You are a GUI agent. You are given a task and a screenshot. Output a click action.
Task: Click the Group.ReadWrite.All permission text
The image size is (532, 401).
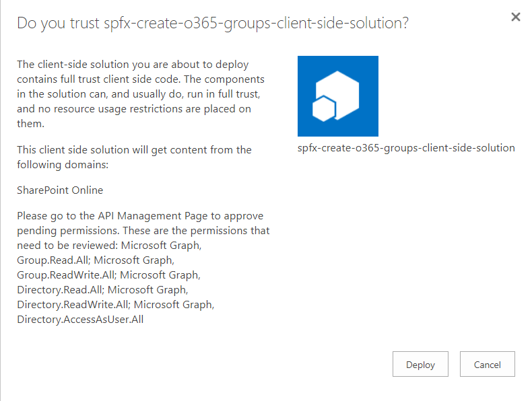pyautogui.click(x=65, y=275)
